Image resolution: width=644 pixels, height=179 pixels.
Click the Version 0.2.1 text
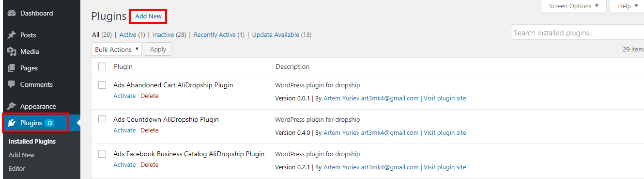pyautogui.click(x=292, y=167)
